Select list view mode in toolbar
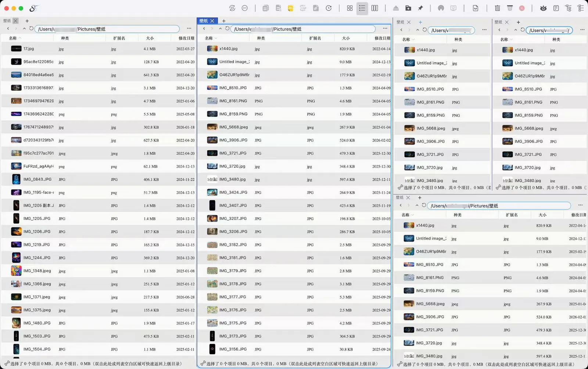588x369 pixels. click(362, 8)
